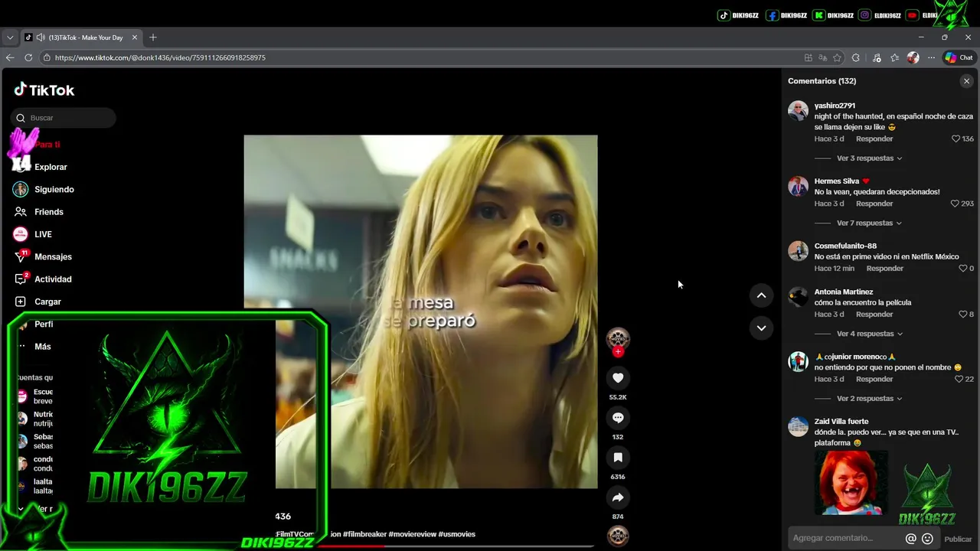
Task: Like Cosmefulanito-88's comment
Action: pyautogui.click(x=963, y=269)
